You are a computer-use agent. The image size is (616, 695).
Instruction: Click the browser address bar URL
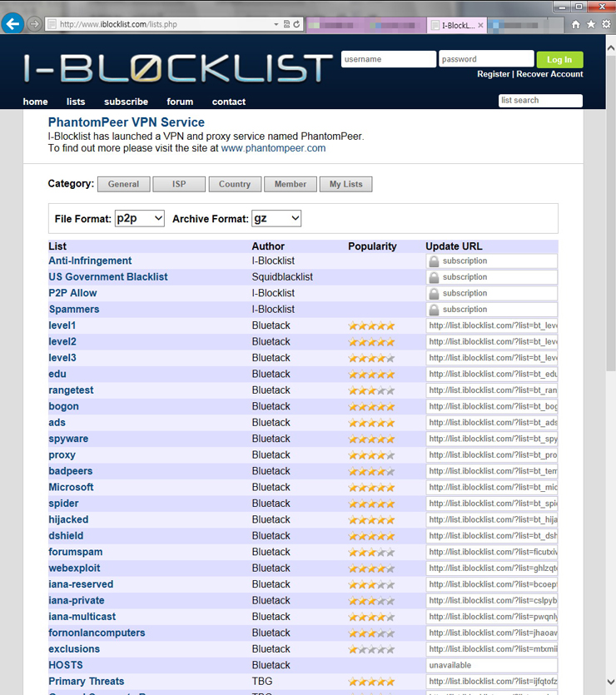click(118, 24)
